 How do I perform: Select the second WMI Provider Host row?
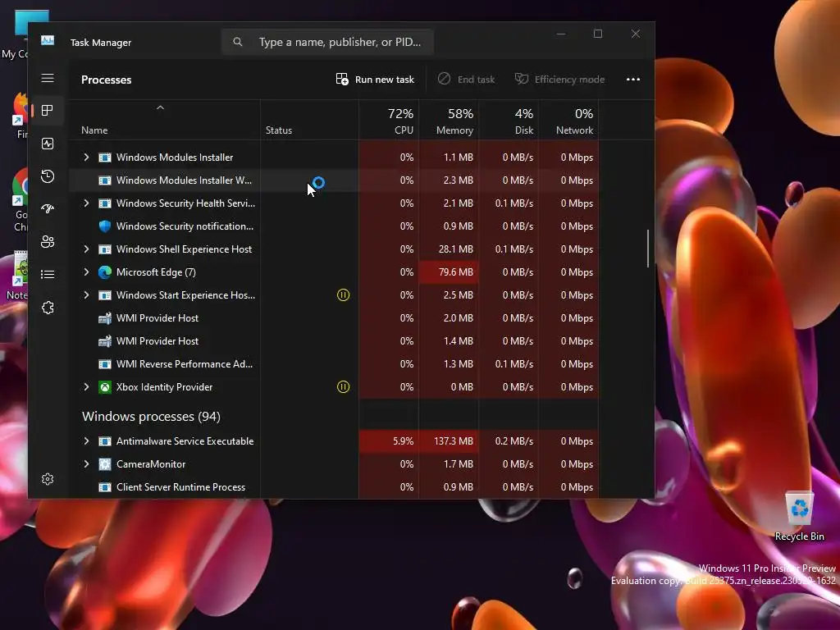click(333, 340)
